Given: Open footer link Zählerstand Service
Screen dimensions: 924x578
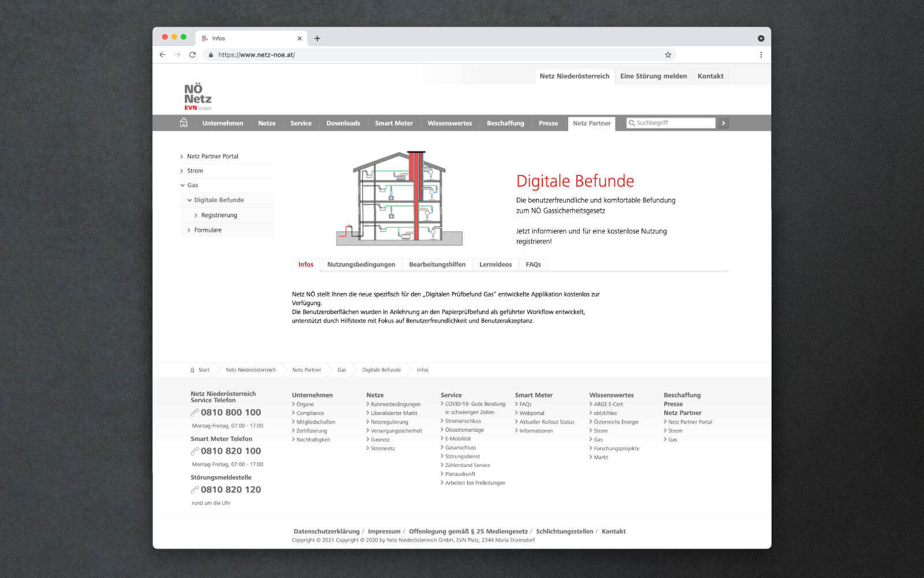Looking at the screenshot, I should point(467,465).
